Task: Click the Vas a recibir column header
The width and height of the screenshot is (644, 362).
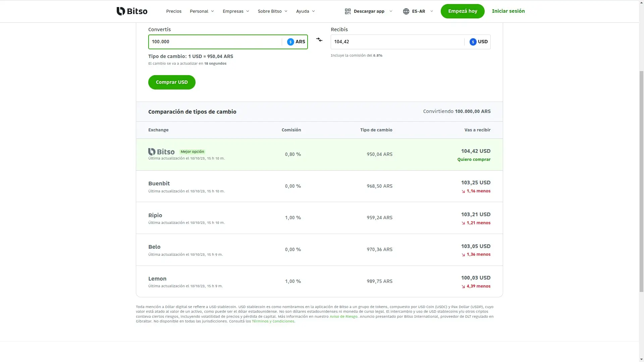Action: pyautogui.click(x=477, y=130)
